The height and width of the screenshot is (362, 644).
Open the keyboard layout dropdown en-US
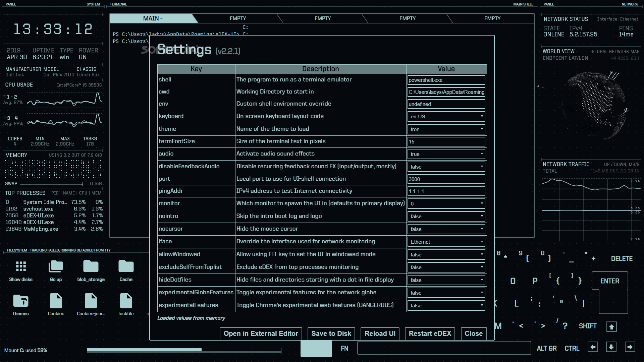446,117
